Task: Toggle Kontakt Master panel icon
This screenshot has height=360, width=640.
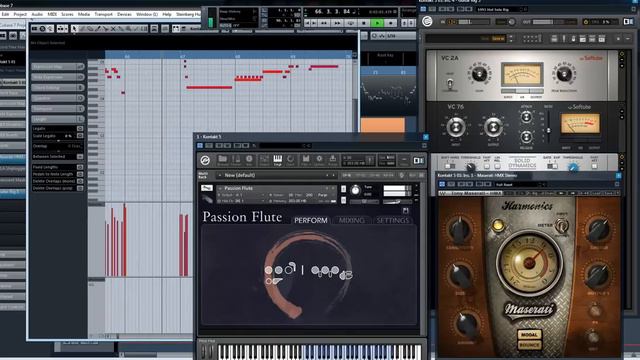Action: coord(236,160)
